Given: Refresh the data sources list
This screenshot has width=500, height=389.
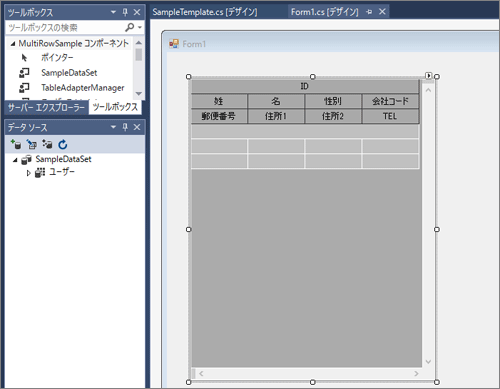Looking at the screenshot, I should point(63,144).
